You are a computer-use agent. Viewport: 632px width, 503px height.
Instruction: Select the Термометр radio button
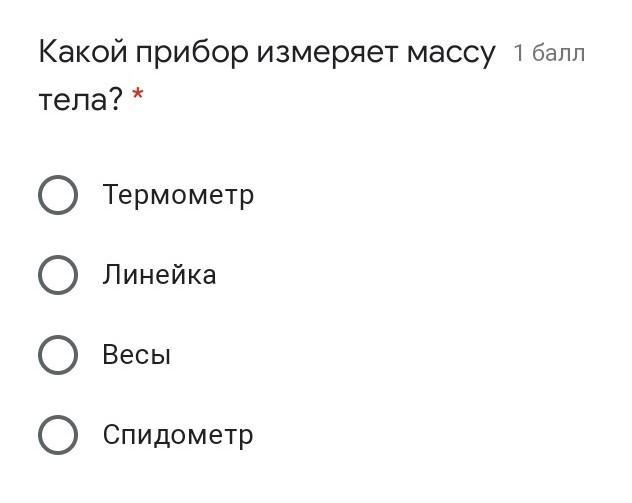pyautogui.click(x=58, y=195)
